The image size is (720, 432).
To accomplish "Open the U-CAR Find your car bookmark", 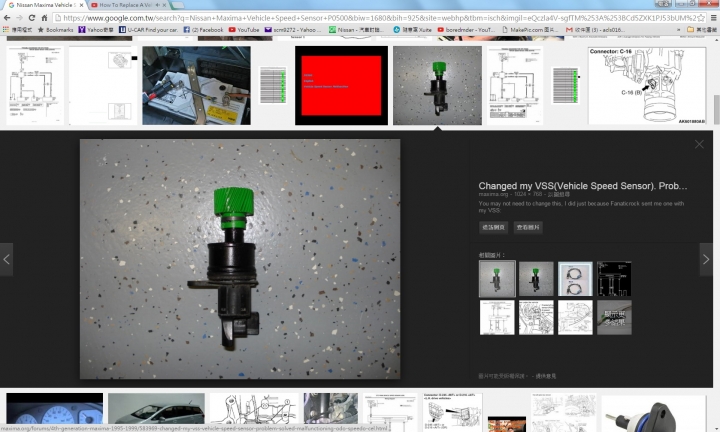I will [x=148, y=30].
